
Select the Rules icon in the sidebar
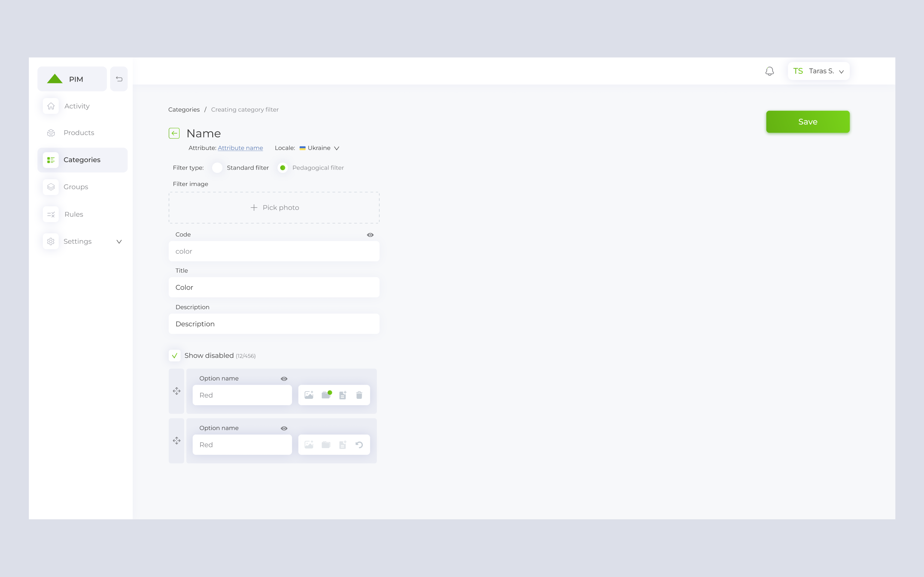click(x=51, y=214)
